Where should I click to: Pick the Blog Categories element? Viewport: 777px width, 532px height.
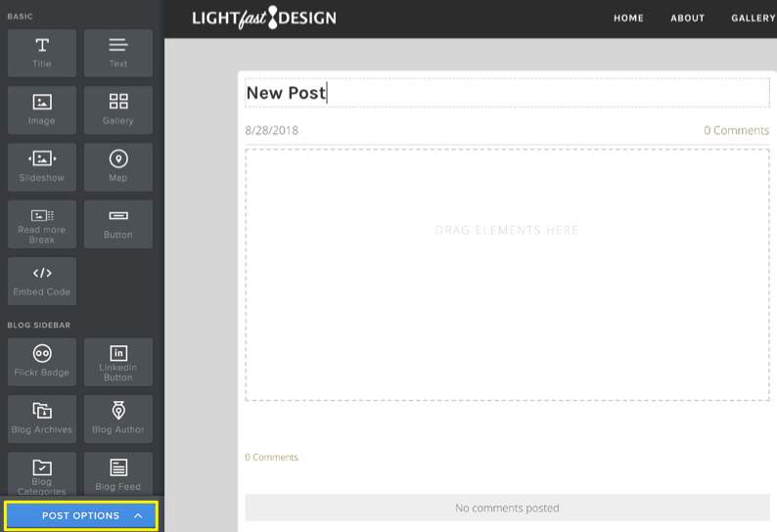pyautogui.click(x=42, y=473)
